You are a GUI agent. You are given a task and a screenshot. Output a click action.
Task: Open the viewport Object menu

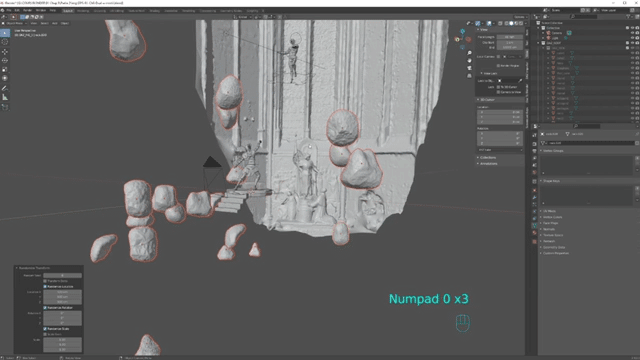(64, 23)
